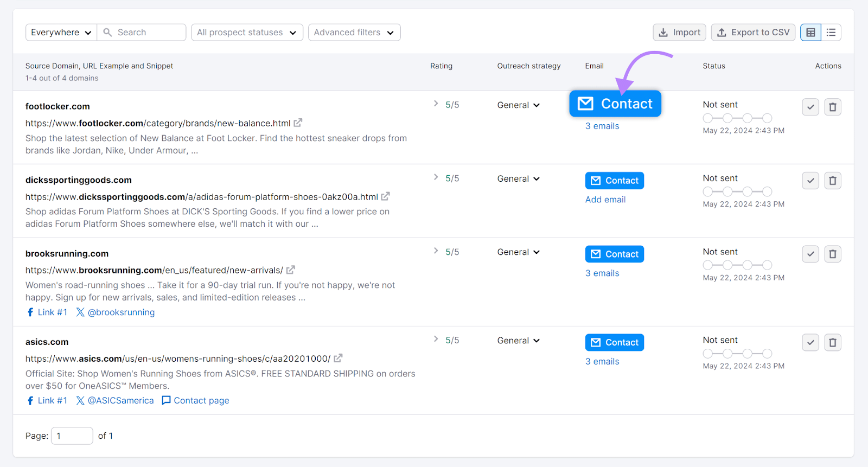Trash the asics.com prospect row
The width and height of the screenshot is (868, 467).
click(x=832, y=343)
